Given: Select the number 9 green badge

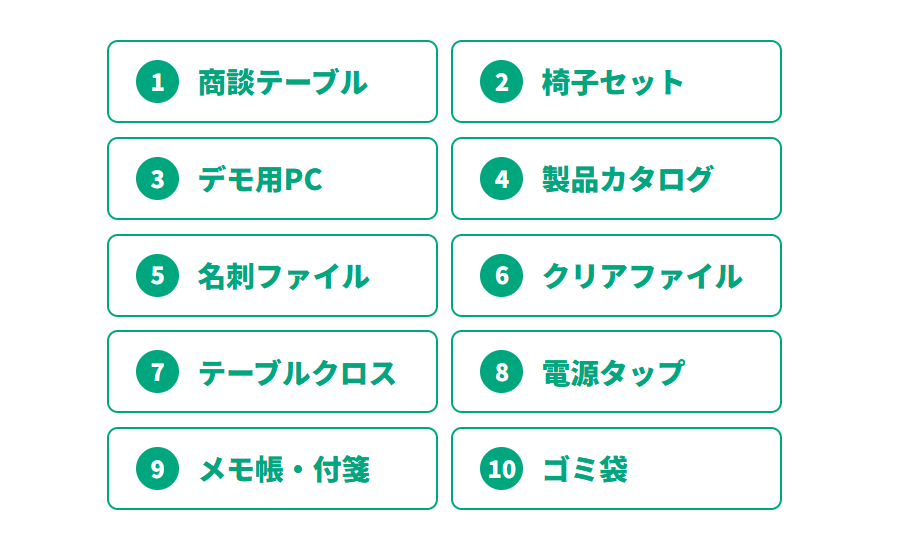Looking at the screenshot, I should 157,469.
